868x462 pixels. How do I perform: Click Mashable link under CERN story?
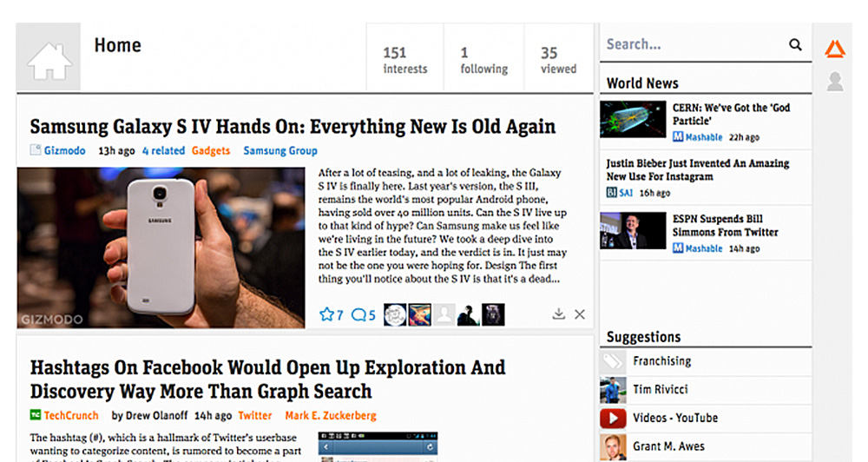tap(704, 137)
